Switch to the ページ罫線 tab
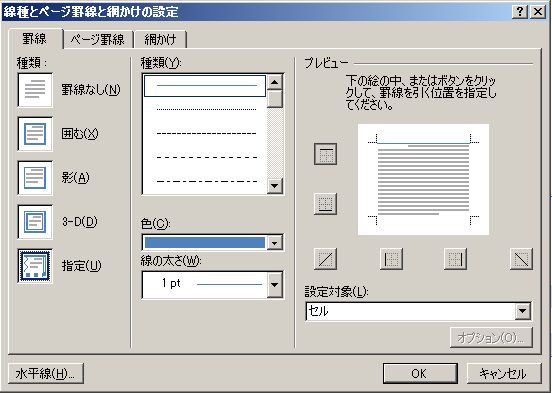 coord(98,40)
